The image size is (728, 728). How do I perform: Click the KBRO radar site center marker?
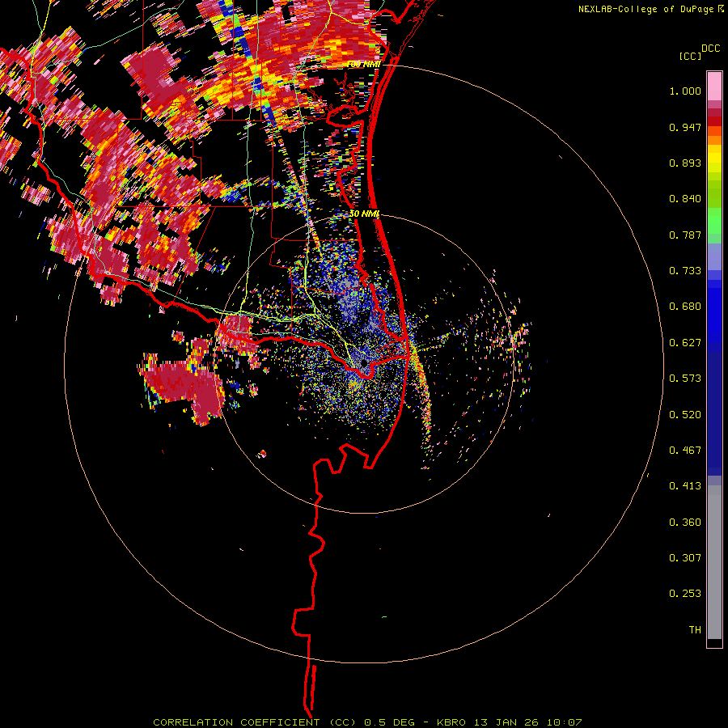364,364
